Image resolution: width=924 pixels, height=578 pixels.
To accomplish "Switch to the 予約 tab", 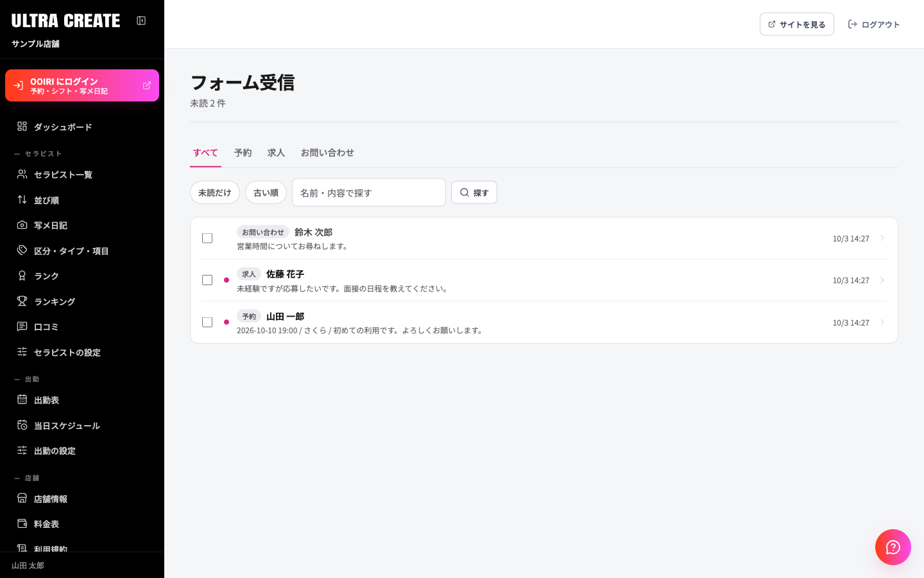I will (x=243, y=153).
